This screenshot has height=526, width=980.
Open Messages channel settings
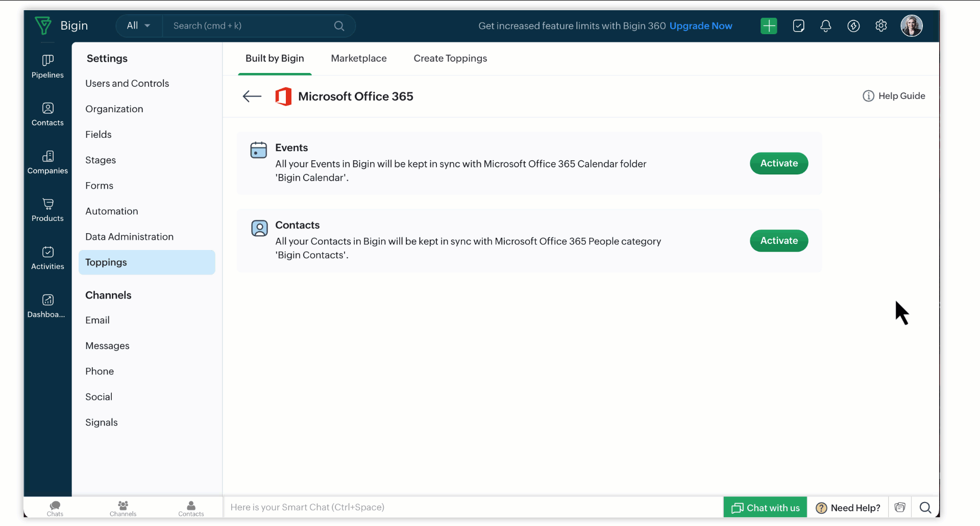[x=108, y=345]
